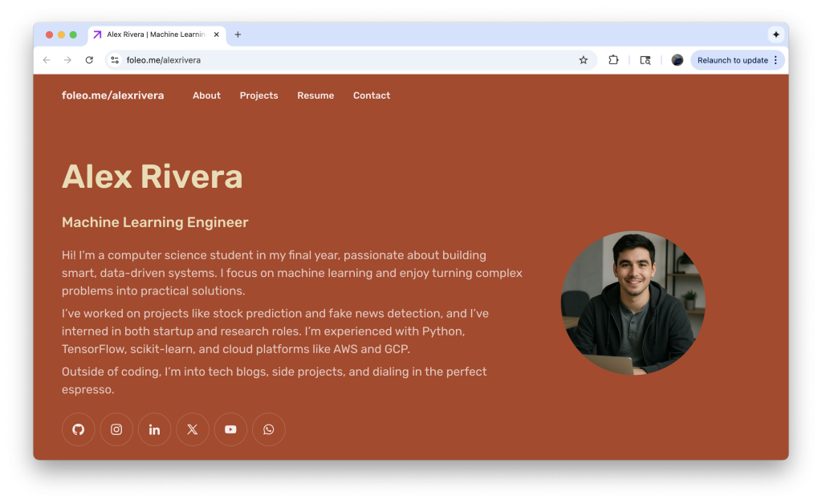Click Alex Rivera's profile photo
Screen dimensions: 822x504
[633, 303]
